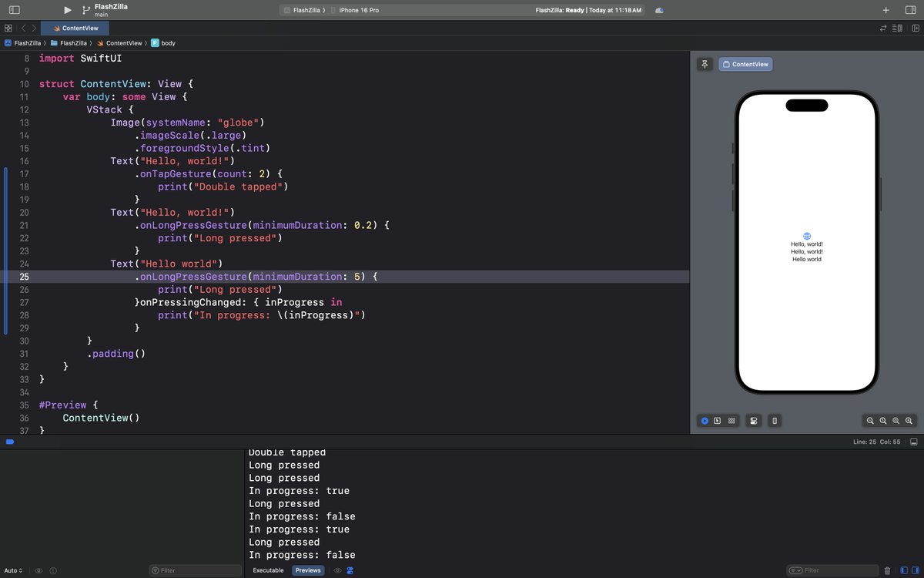Zoom preview to 100%

pyautogui.click(x=883, y=421)
